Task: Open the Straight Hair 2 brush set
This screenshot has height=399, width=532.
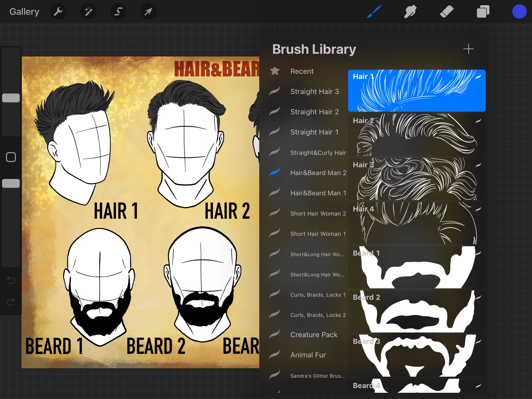Action: [315, 112]
